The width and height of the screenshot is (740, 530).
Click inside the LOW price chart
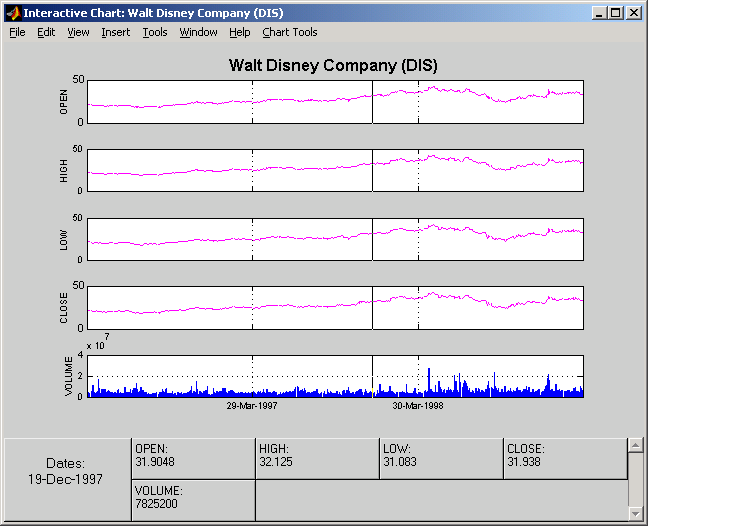pyautogui.click(x=336, y=239)
